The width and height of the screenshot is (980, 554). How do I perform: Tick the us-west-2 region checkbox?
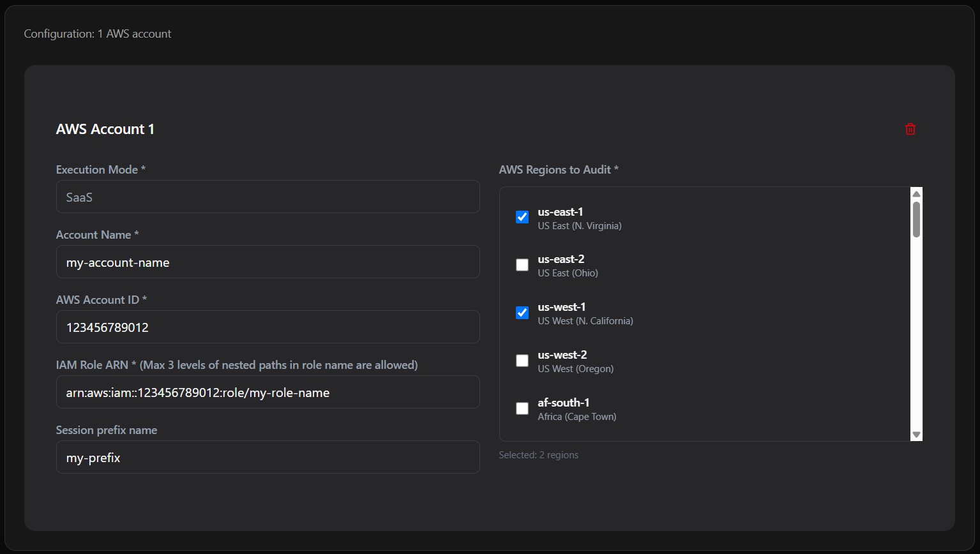tap(522, 361)
